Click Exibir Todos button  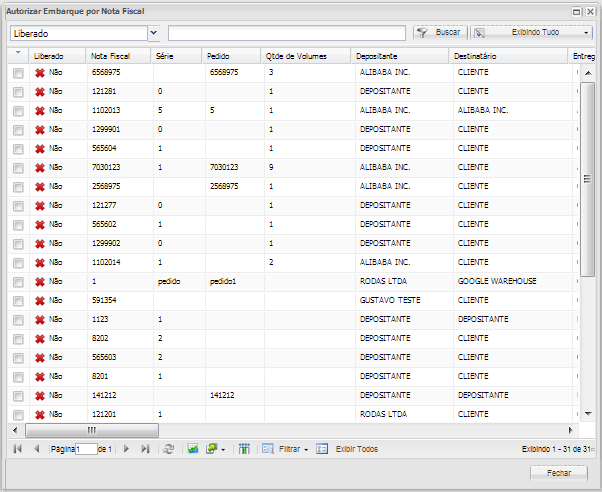[347, 449]
